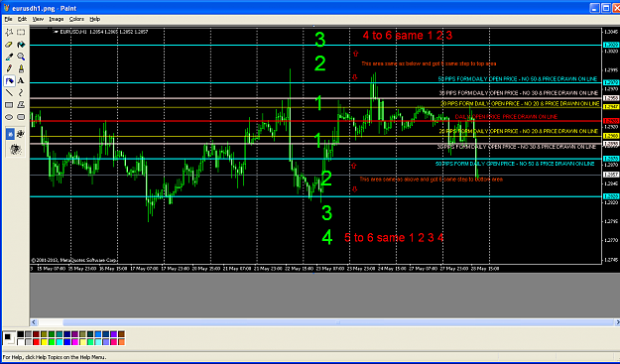Activate the Pick Color eyedropper tool
This screenshot has width=620, height=364.
9,57
